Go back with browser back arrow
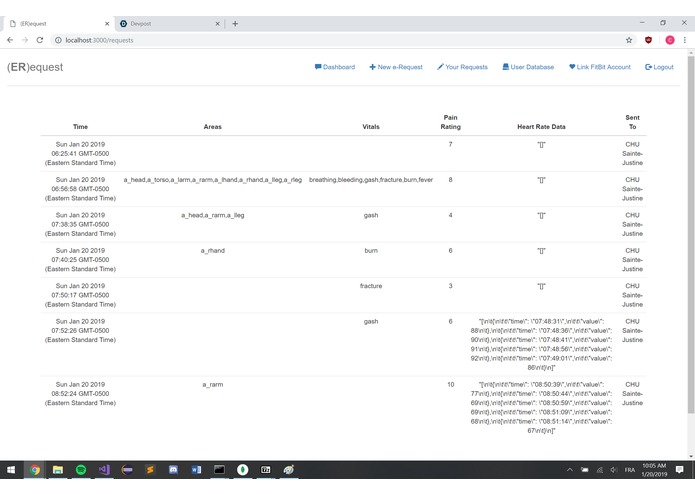 (10, 40)
